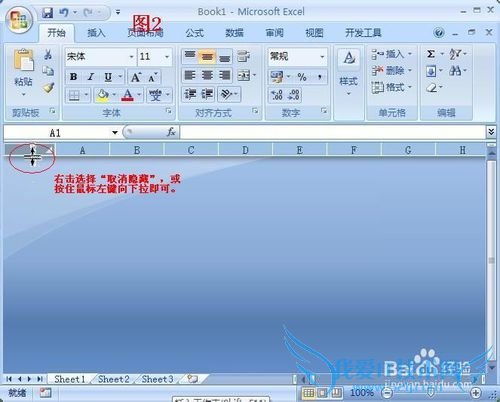500x402 pixels.
Task: Toggle middle vertical alignment
Action: [207, 57]
